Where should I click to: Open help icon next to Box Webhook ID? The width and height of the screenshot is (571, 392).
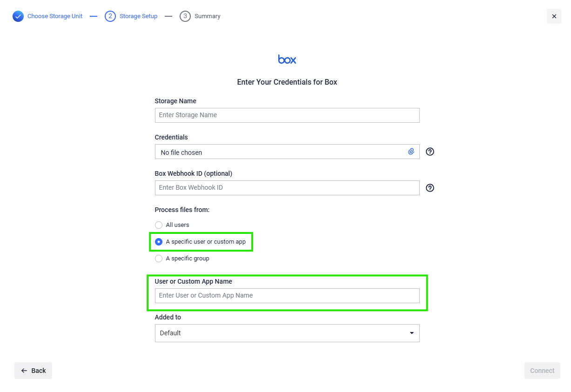(x=430, y=188)
